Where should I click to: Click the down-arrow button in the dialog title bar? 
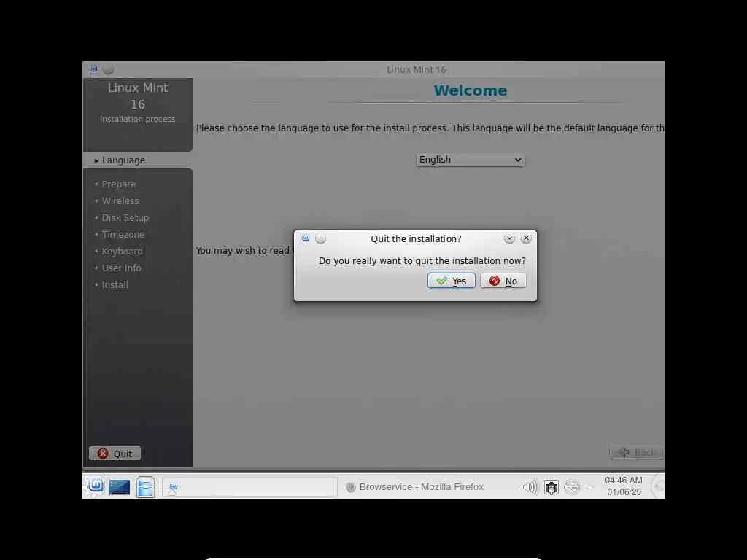click(509, 238)
